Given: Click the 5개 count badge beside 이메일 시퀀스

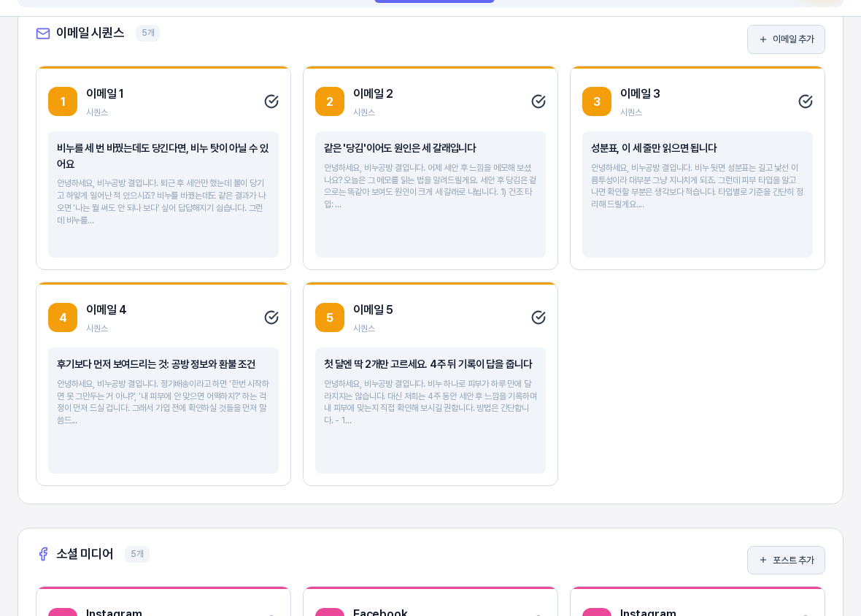Looking at the screenshot, I should [147, 33].
